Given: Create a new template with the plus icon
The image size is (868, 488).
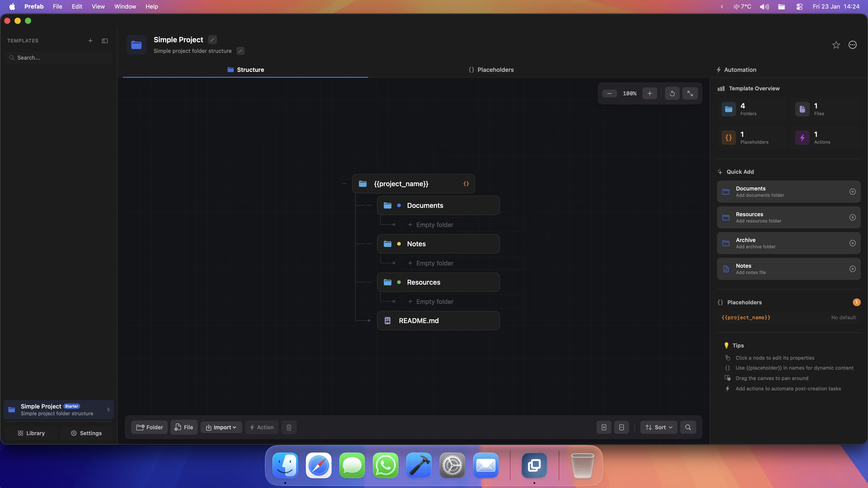Looking at the screenshot, I should pyautogui.click(x=90, y=41).
